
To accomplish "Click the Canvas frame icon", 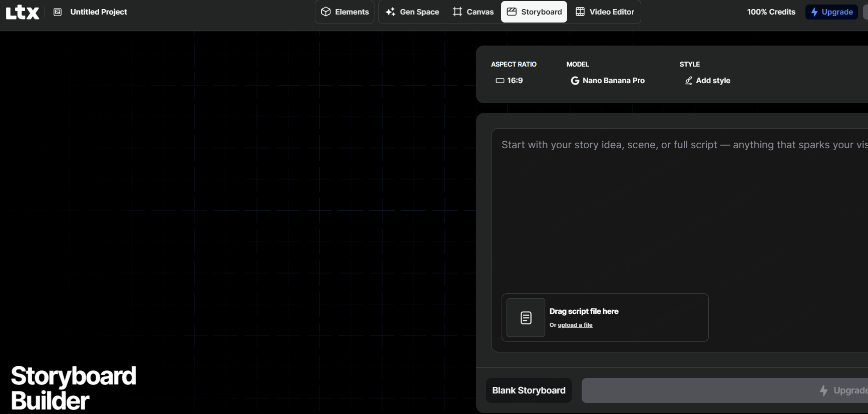I will pos(458,12).
